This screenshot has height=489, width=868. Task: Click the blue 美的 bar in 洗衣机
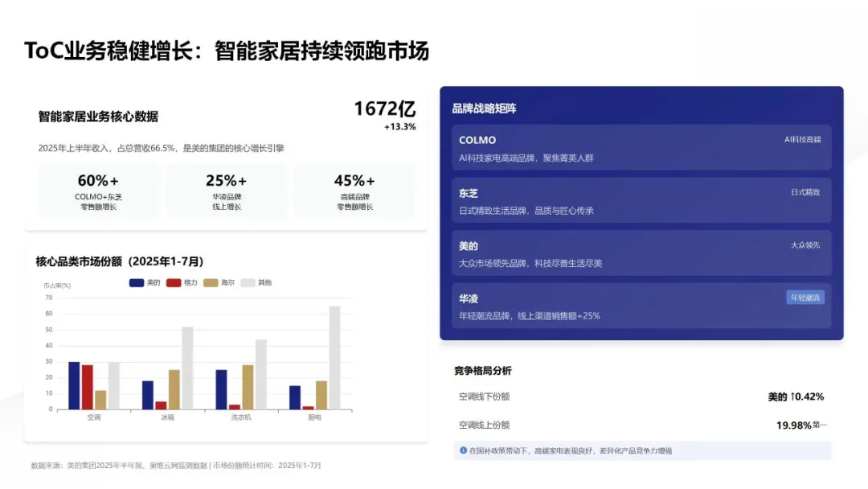[222, 390]
